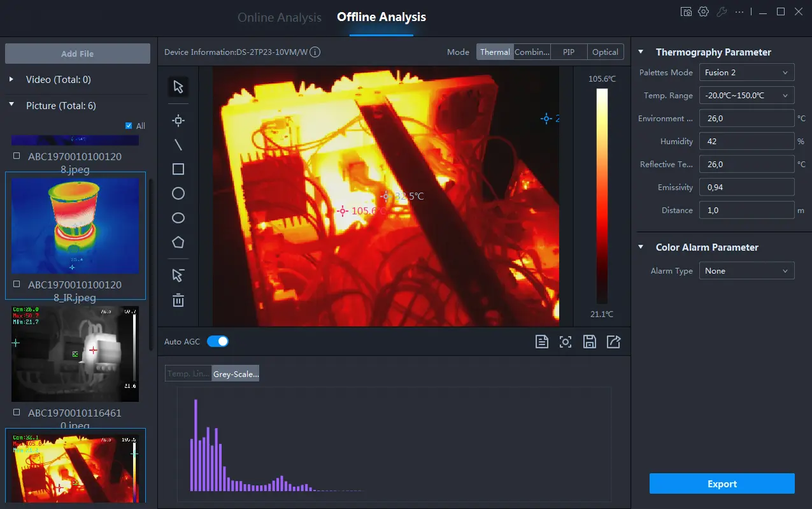Click the save floppy disk icon

(x=590, y=342)
